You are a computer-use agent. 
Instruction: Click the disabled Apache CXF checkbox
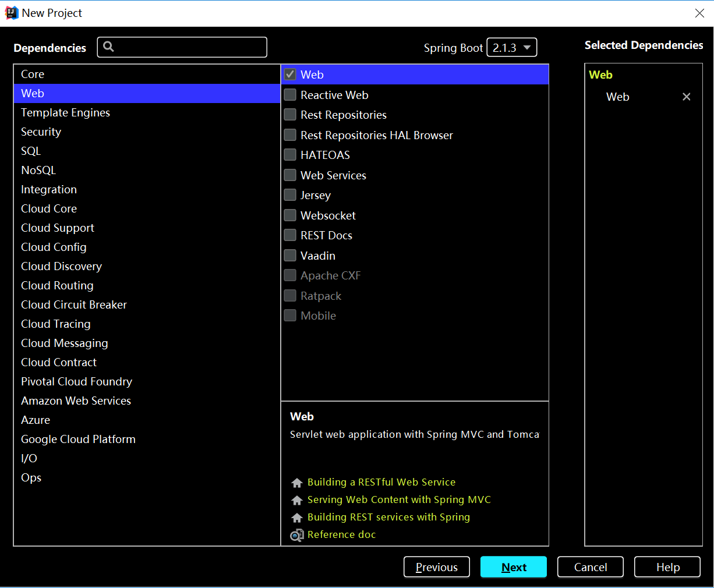click(290, 275)
